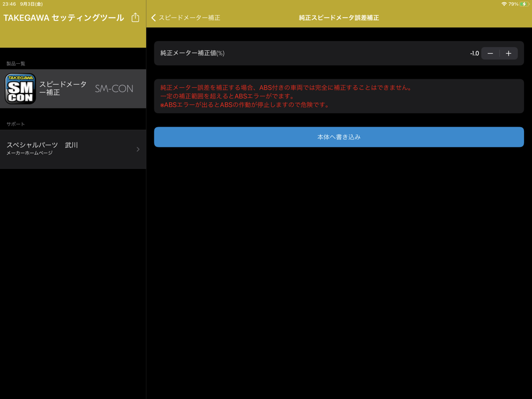Click the メーカーホームページ subtitle
Viewport: 532px width, 399px height.
click(x=29, y=153)
